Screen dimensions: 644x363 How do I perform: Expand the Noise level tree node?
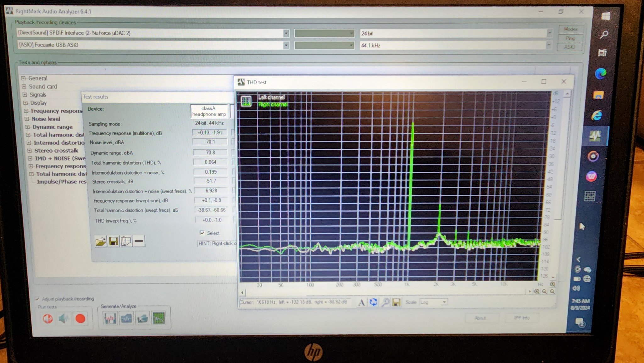point(27,119)
